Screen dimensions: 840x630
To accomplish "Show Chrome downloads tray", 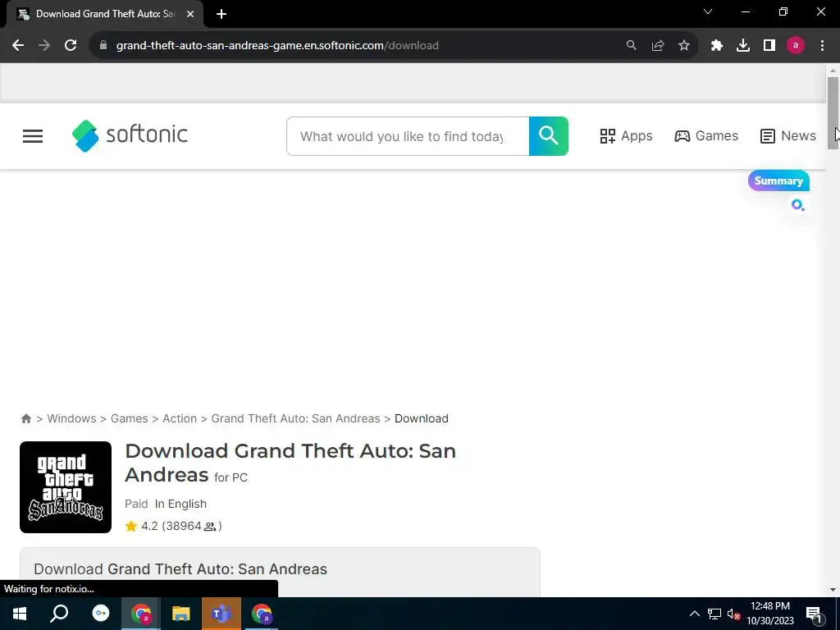I will pyautogui.click(x=743, y=46).
